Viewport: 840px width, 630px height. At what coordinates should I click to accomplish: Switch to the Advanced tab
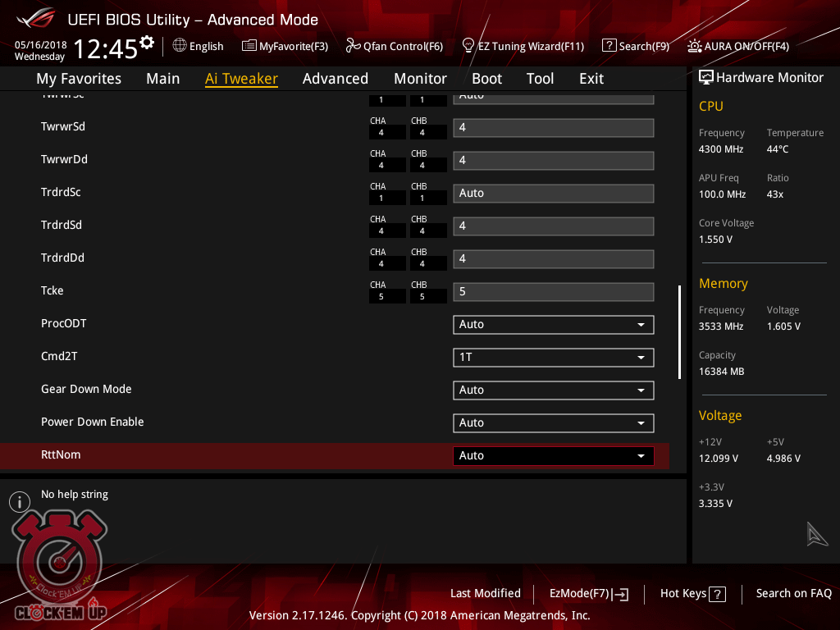pos(335,79)
